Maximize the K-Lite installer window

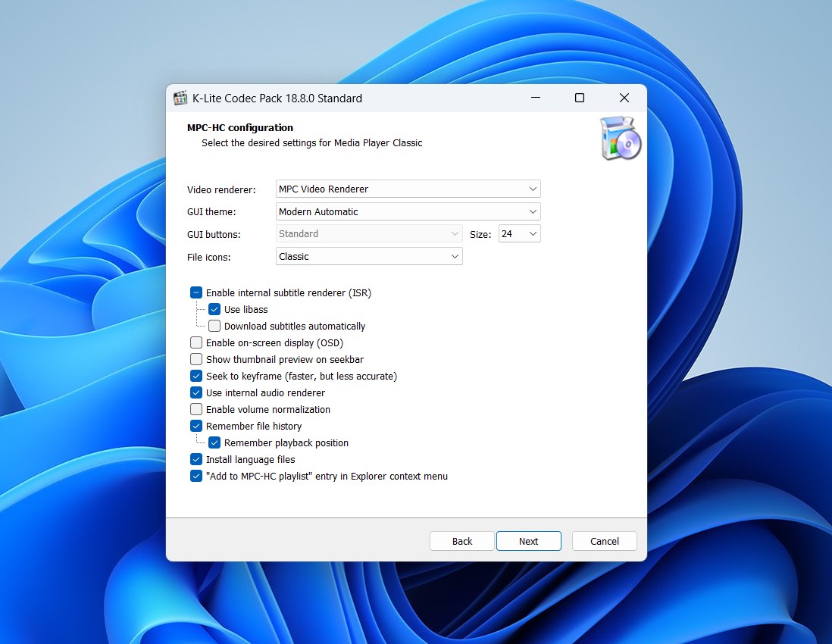pos(580,98)
